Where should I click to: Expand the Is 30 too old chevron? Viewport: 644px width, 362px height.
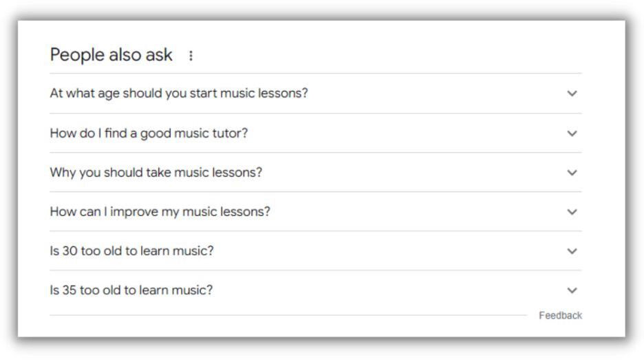572,251
